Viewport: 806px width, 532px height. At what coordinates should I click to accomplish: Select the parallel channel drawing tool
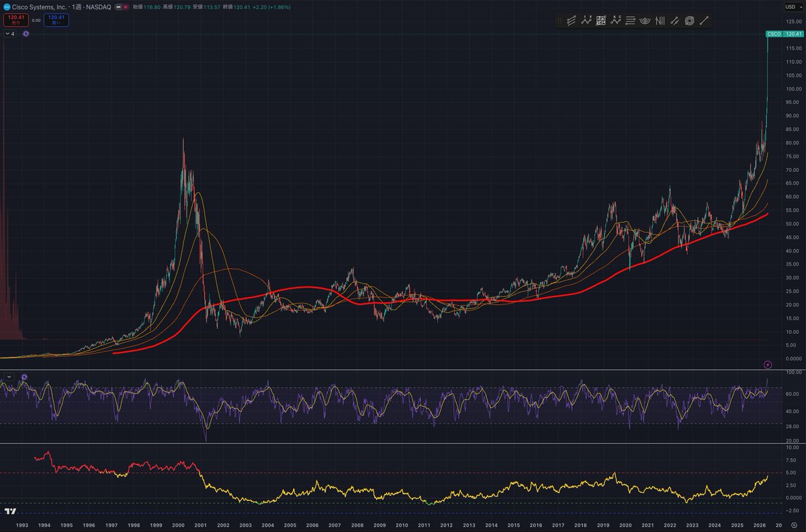pyautogui.click(x=572, y=21)
